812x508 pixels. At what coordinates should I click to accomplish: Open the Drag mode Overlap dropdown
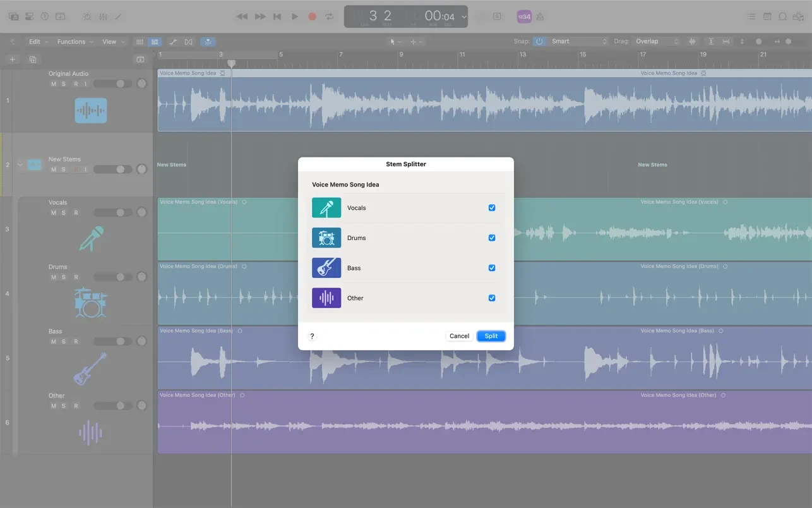(x=657, y=42)
